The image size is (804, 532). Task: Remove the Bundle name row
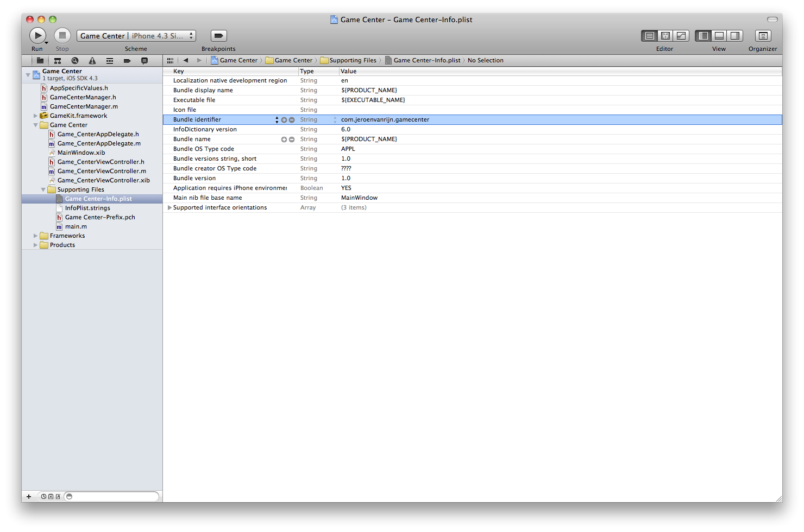pos(292,140)
